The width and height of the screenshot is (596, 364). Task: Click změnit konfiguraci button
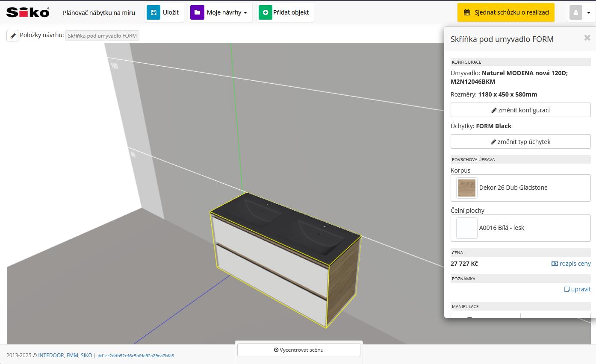(x=520, y=110)
